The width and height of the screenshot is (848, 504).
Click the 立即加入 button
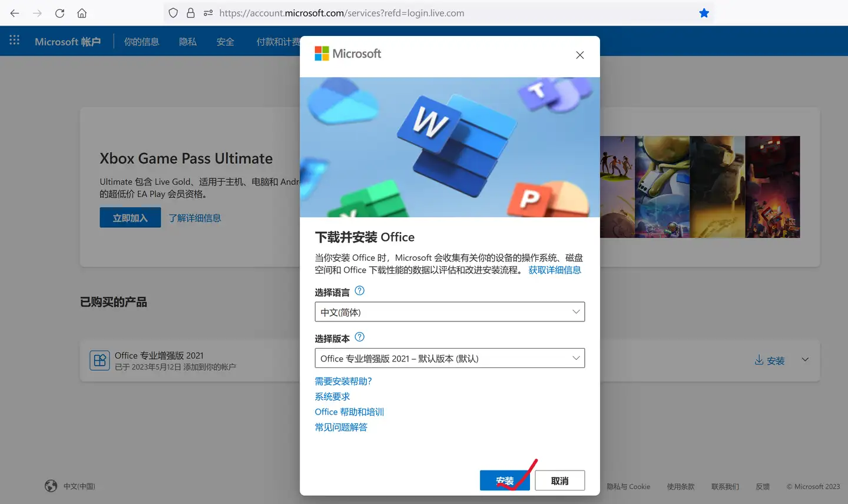tap(130, 217)
